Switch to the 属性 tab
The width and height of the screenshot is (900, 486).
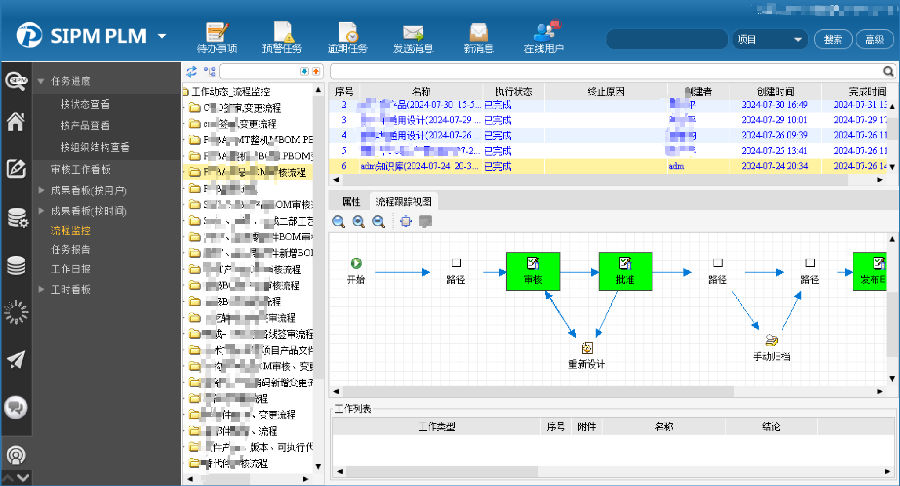(x=351, y=201)
